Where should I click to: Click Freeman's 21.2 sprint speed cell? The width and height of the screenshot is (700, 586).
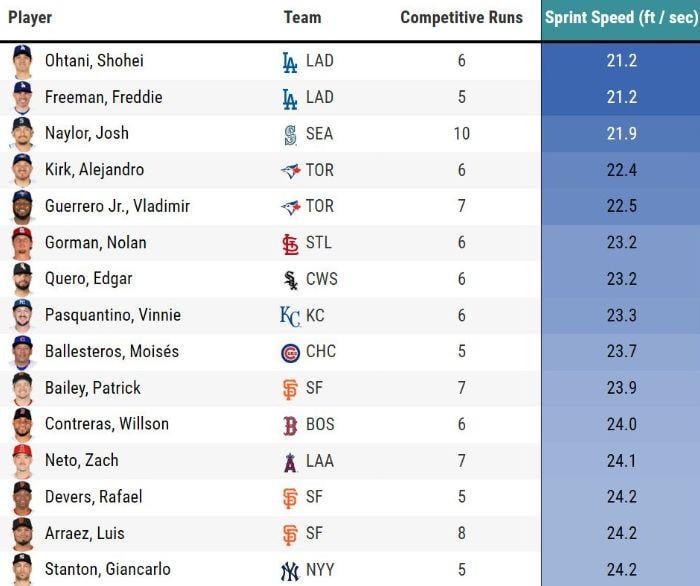(621, 97)
